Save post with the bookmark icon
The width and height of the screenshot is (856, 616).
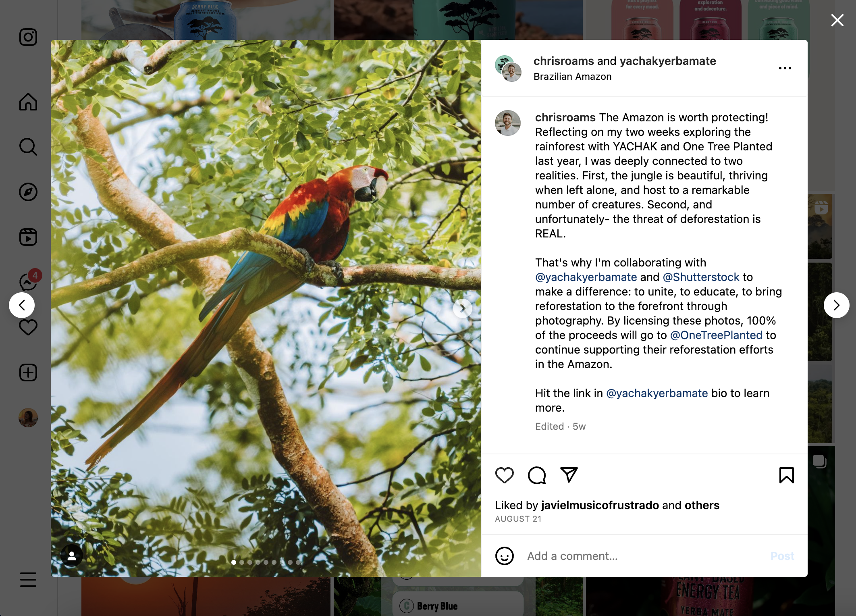[786, 475]
